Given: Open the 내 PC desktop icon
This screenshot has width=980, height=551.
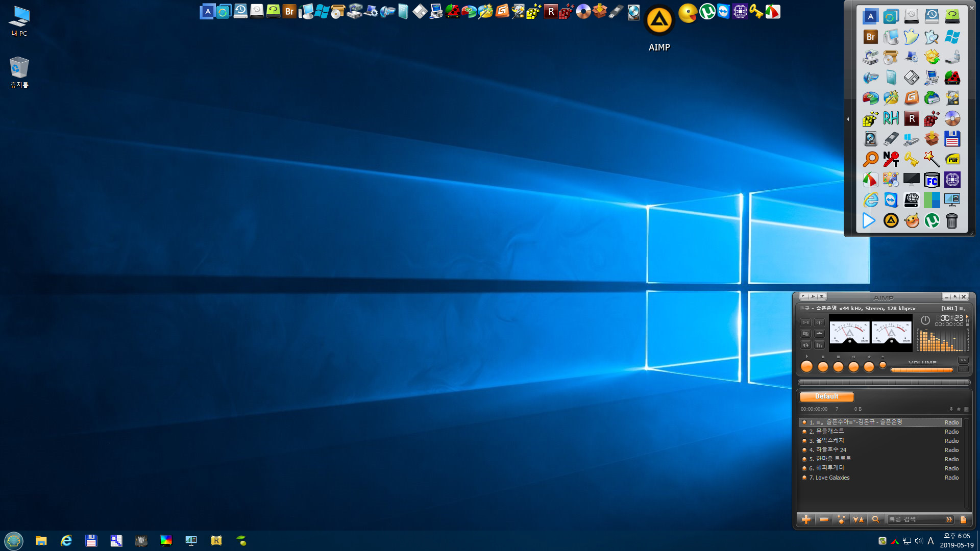Looking at the screenshot, I should pos(19,21).
